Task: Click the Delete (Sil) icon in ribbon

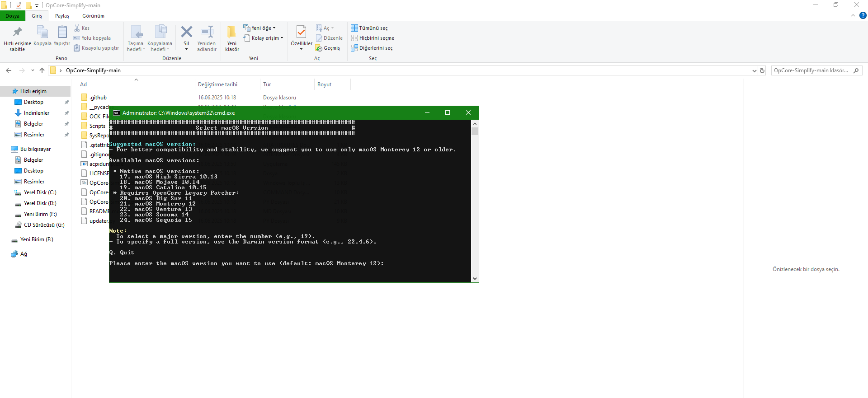Action: pos(186,33)
